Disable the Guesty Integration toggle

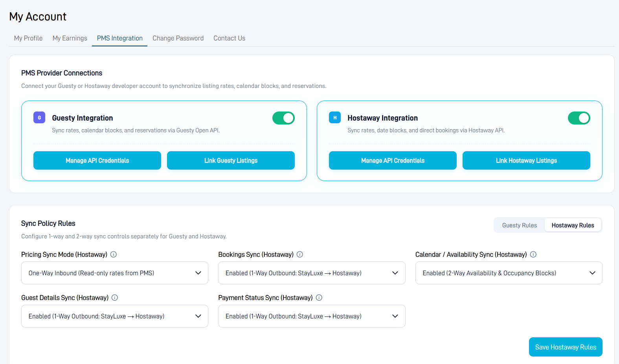(283, 118)
